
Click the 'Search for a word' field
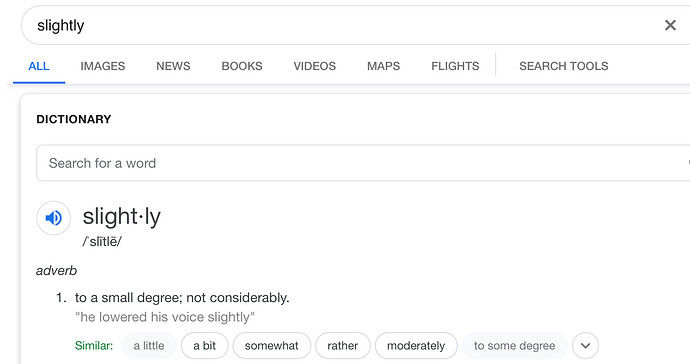pos(363,163)
